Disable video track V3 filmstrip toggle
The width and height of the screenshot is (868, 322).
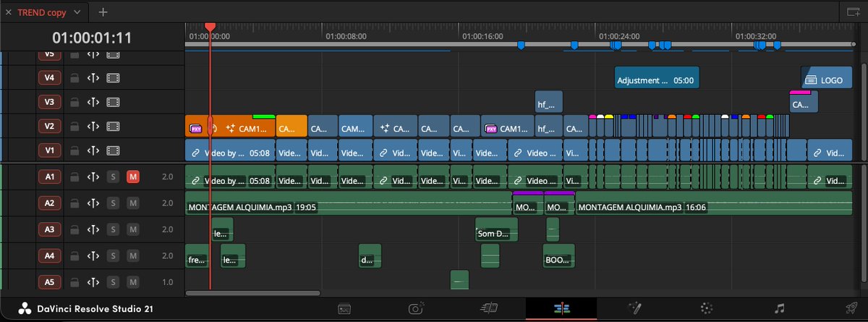tap(114, 102)
